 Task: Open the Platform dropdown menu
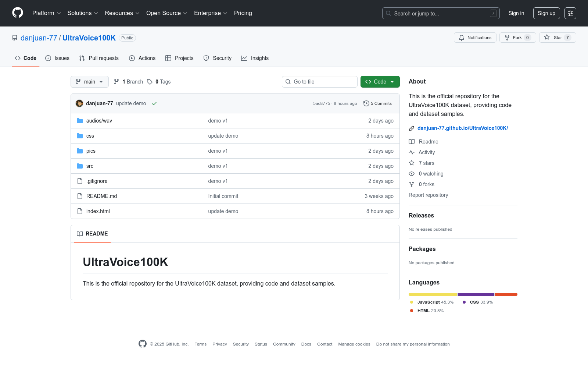coord(46,13)
